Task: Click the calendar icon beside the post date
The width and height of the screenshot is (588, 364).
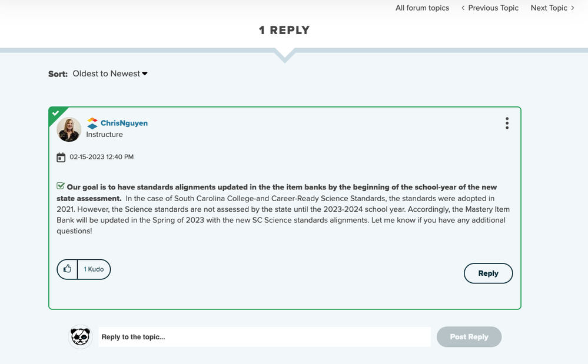Action: pyautogui.click(x=61, y=157)
